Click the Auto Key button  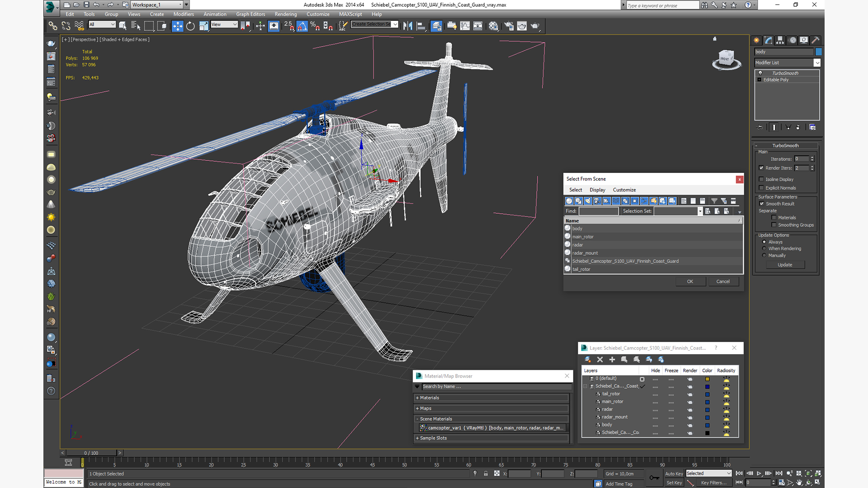pos(674,474)
